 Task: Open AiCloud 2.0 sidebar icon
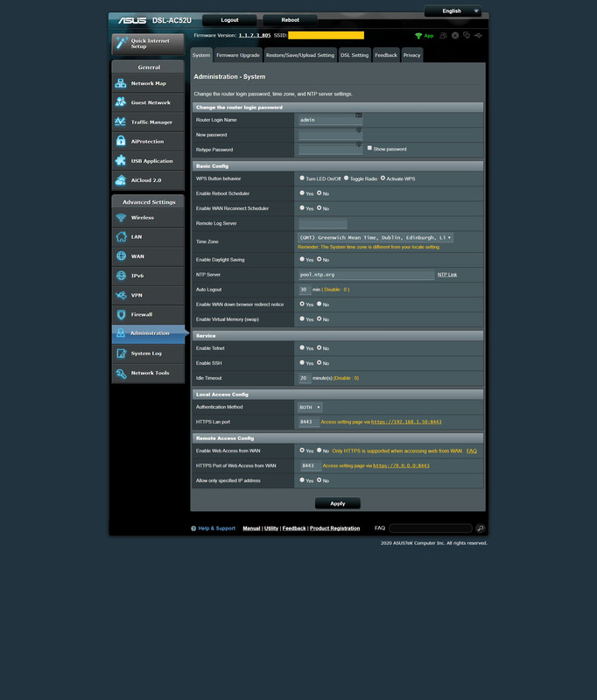pyautogui.click(x=121, y=180)
